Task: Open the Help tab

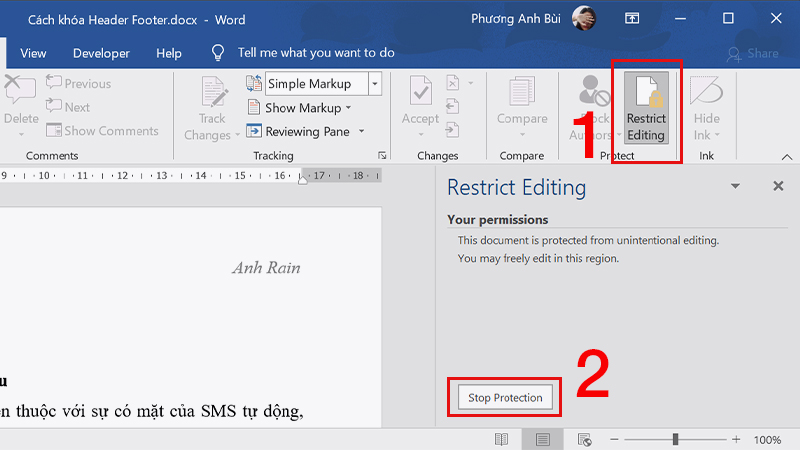Action: pyautogui.click(x=169, y=53)
